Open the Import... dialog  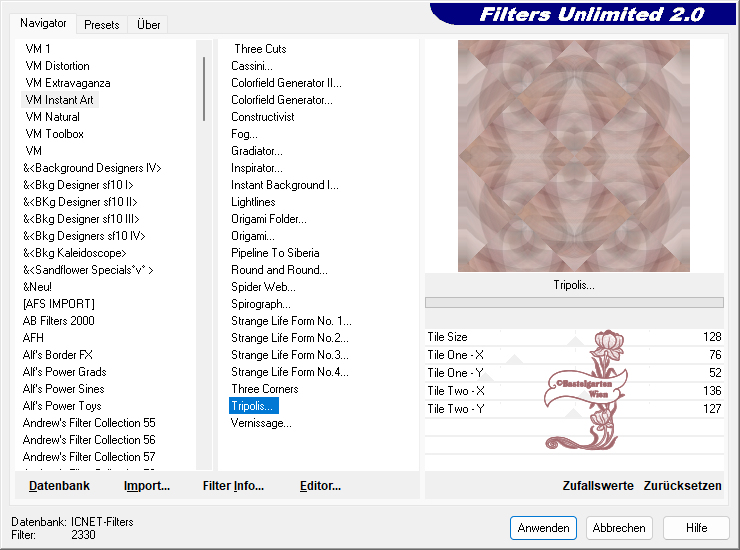pos(146,486)
